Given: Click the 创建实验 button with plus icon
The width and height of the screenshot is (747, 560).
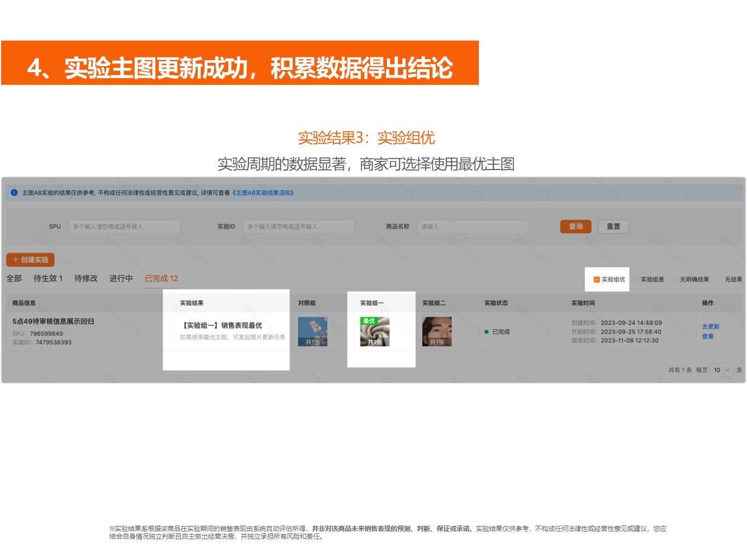Looking at the screenshot, I should tap(31, 260).
